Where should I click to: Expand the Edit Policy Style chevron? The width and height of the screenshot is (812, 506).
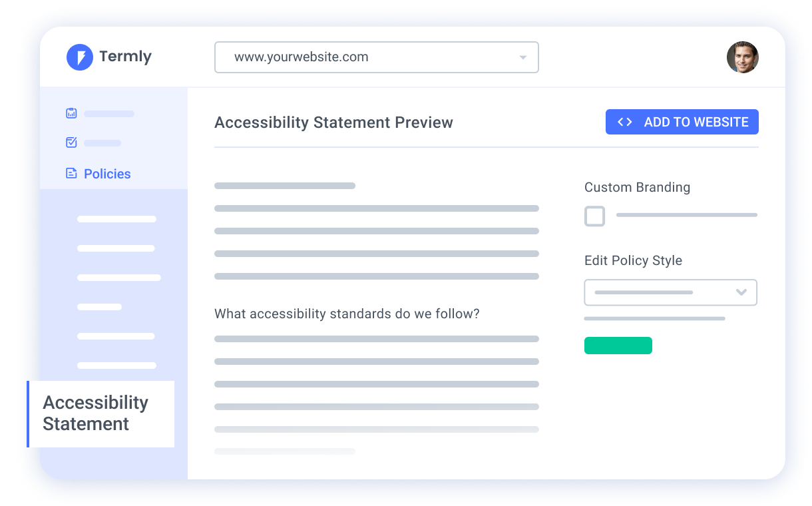(x=741, y=292)
